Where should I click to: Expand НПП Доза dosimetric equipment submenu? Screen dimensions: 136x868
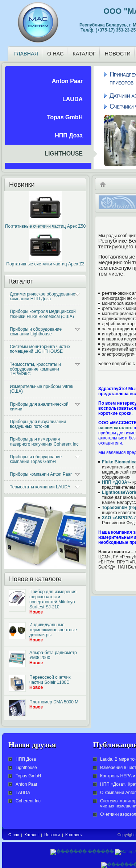tap(77, 294)
